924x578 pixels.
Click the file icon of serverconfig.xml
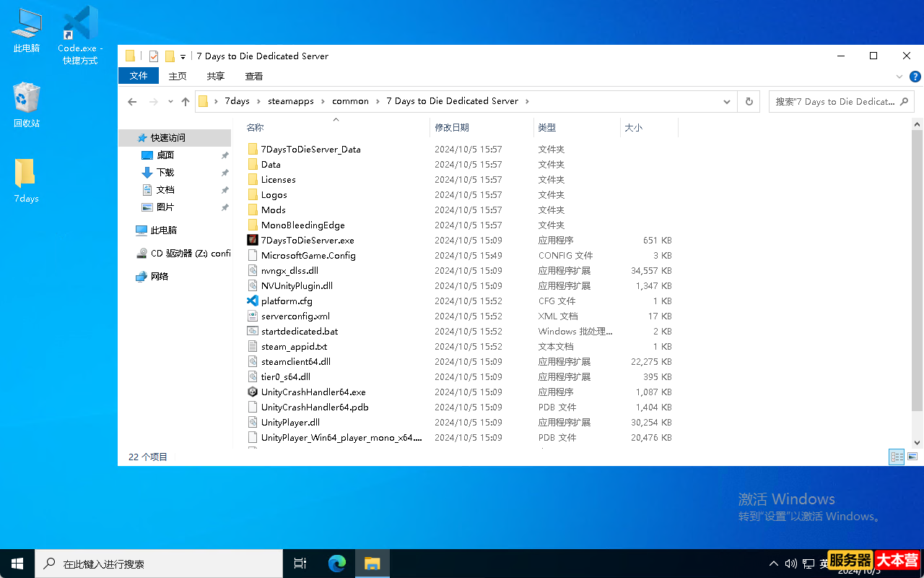point(253,316)
